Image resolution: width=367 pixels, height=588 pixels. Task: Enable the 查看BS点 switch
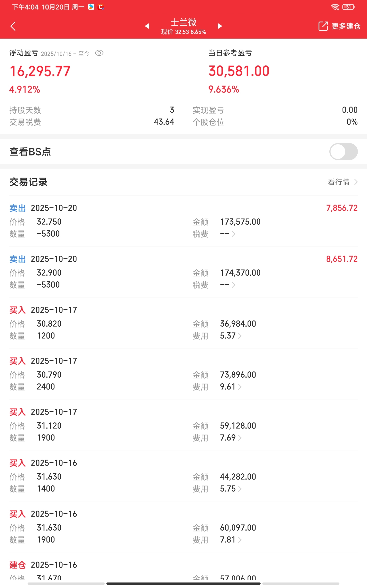pos(343,152)
